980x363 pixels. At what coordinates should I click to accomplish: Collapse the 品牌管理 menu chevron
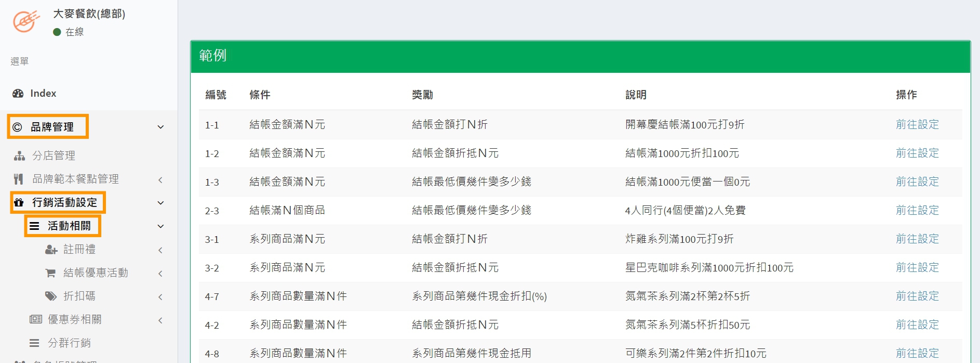(160, 127)
